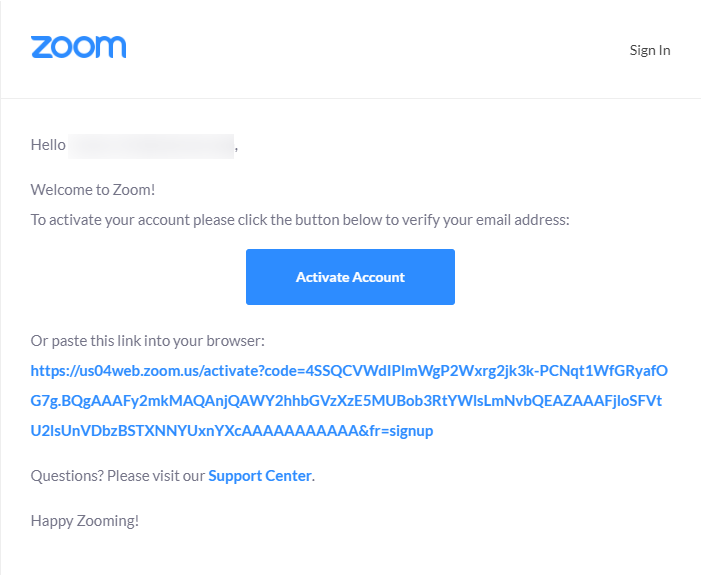Image resolution: width=701 pixels, height=575 pixels.
Task: Click the word Account on the blue button
Action: pyautogui.click(x=379, y=277)
